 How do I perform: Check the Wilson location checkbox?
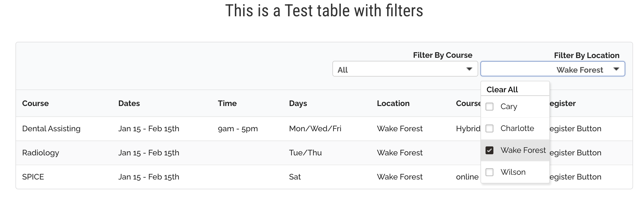tap(489, 172)
